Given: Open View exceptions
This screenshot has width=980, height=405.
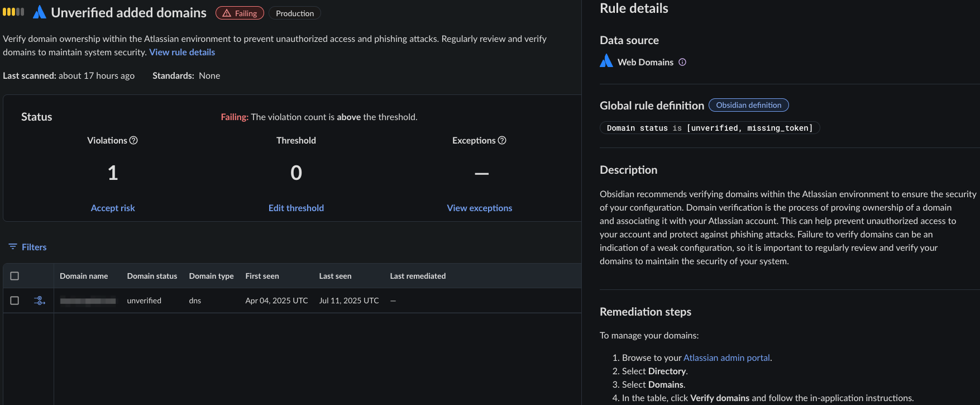Looking at the screenshot, I should 480,208.
